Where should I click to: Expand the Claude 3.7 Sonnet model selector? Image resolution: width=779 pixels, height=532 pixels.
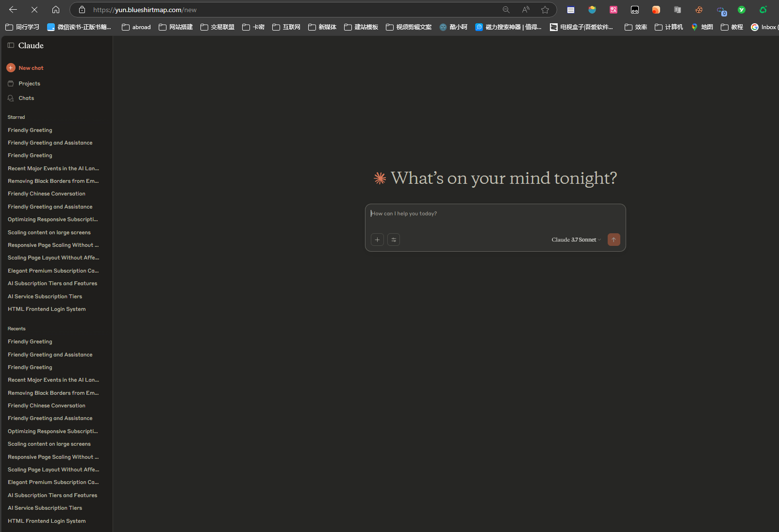[576, 240]
